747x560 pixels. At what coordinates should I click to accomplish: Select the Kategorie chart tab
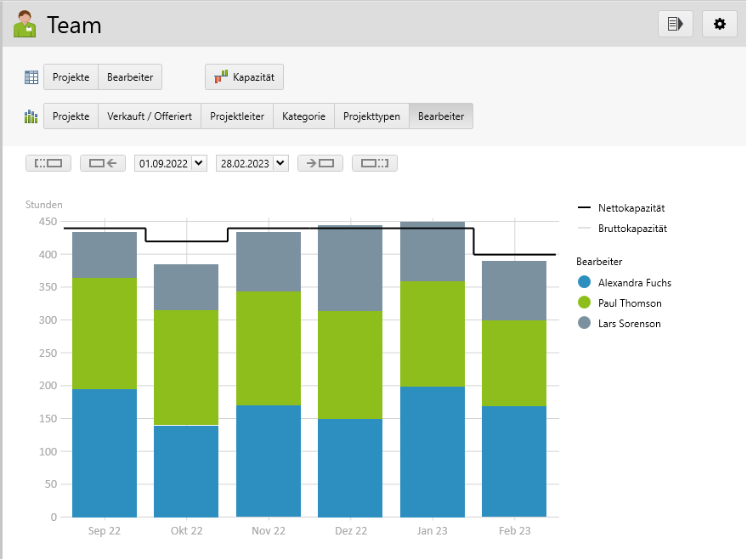point(303,116)
